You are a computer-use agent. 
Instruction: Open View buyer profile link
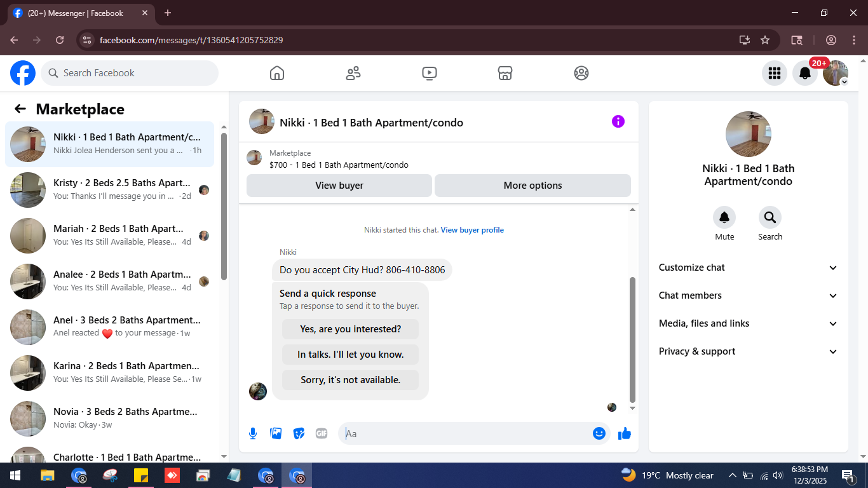click(472, 230)
